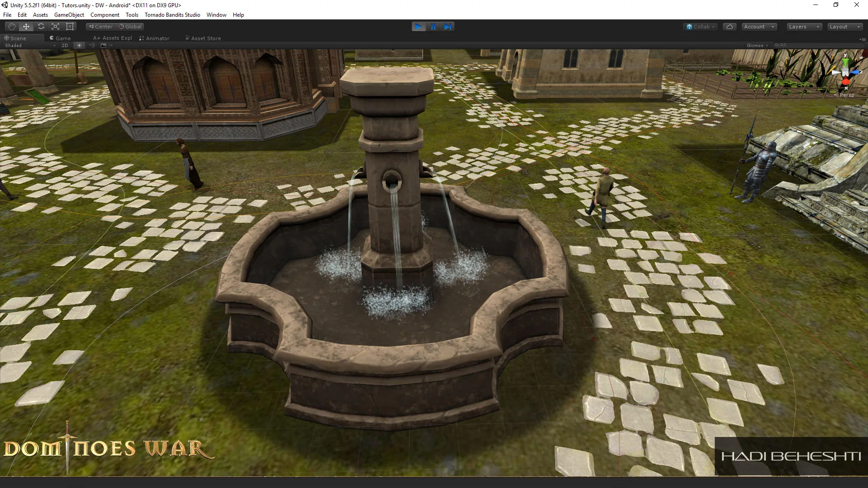This screenshot has width=868, height=488.
Task: Open the Edit menu
Action: 22,15
